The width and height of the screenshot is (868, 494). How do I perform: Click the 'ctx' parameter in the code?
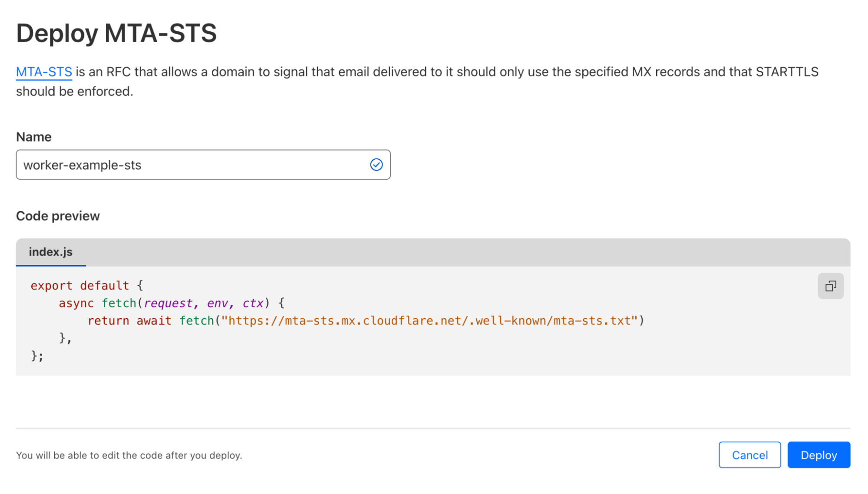click(253, 303)
